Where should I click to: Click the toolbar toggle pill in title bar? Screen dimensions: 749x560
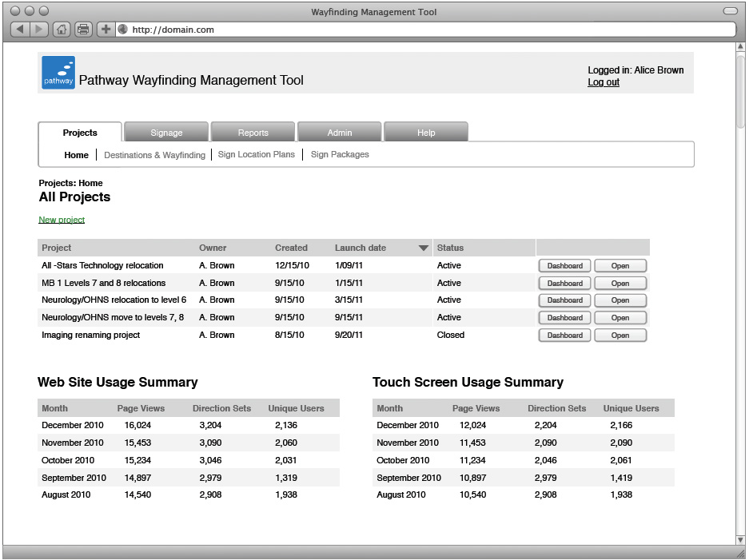pyautogui.click(x=730, y=11)
